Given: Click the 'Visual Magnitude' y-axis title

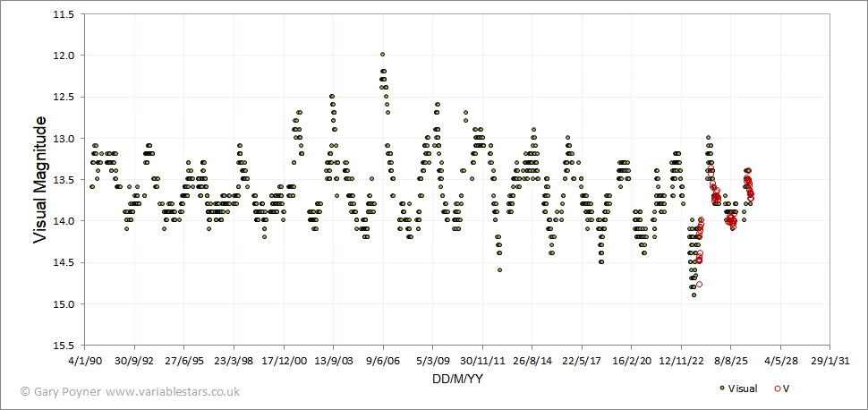Looking at the screenshot, I should tap(40, 180).
